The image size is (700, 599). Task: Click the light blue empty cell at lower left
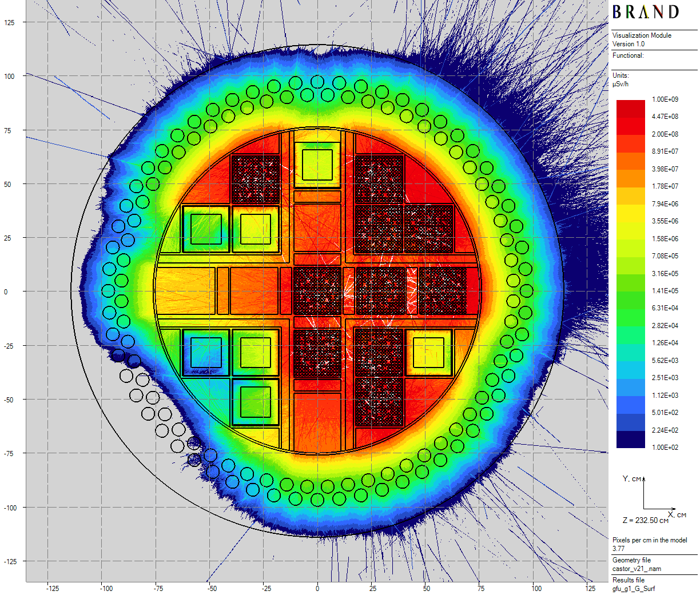click(x=206, y=353)
